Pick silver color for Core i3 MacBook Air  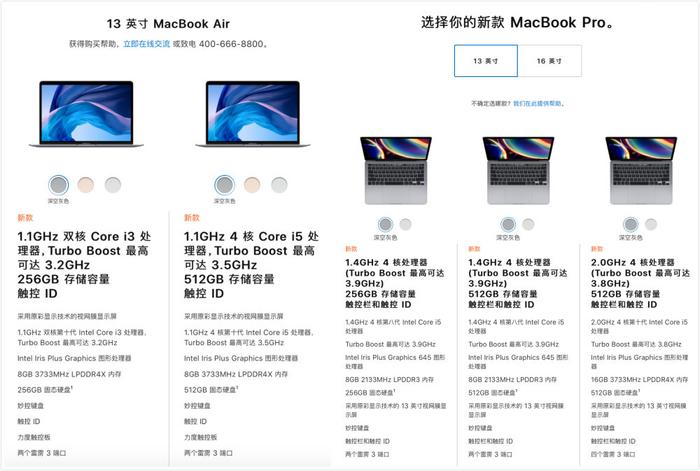(112, 184)
